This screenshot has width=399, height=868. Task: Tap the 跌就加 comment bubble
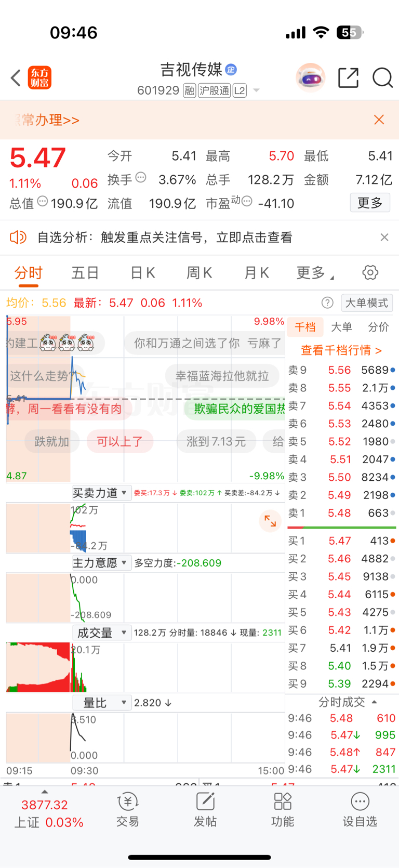point(52,442)
